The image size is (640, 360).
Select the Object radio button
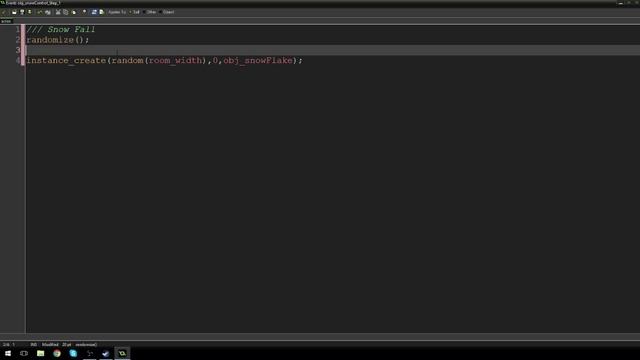click(x=167, y=12)
